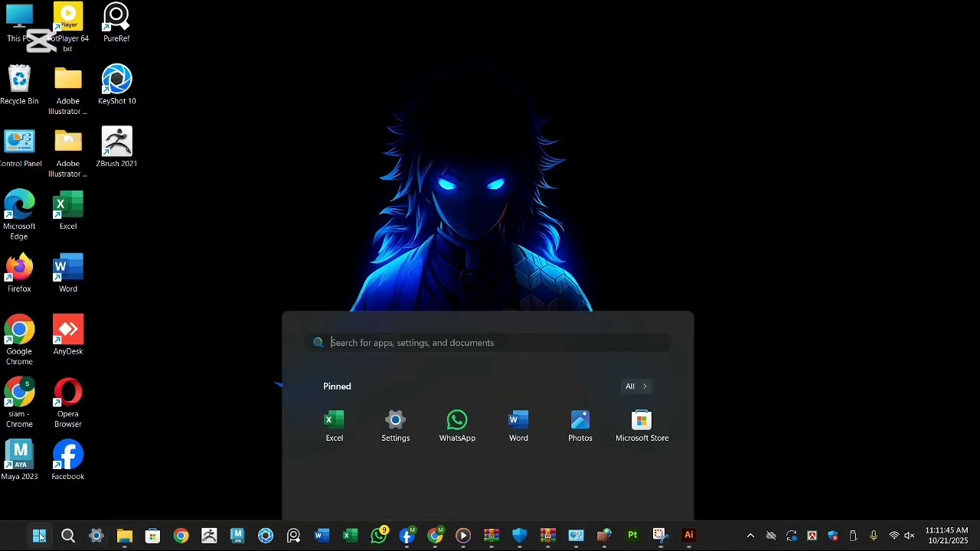Open pinned Word in the Start menu
980x551 pixels.
pos(518,426)
